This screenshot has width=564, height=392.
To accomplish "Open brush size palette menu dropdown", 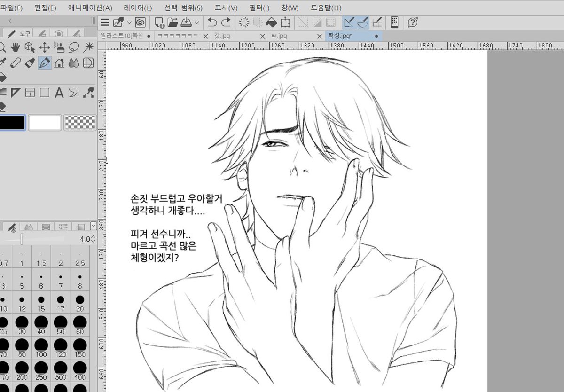I will point(93,227).
